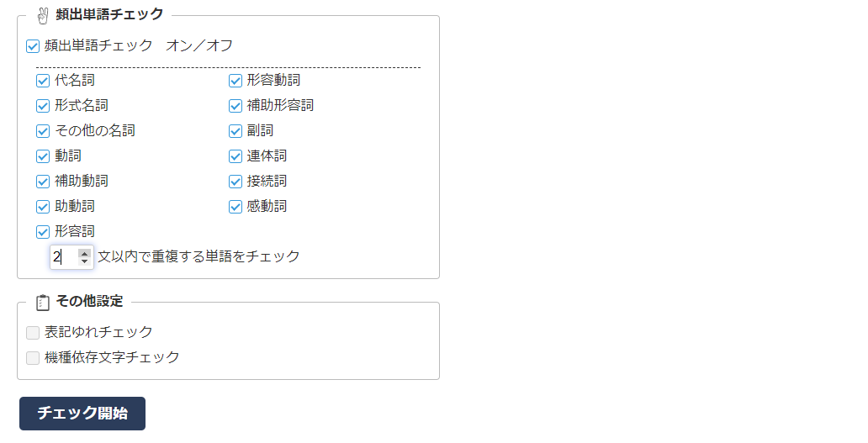Deselect the 形容詞 checkbox
This screenshot has width=868, height=443.
coord(43,232)
